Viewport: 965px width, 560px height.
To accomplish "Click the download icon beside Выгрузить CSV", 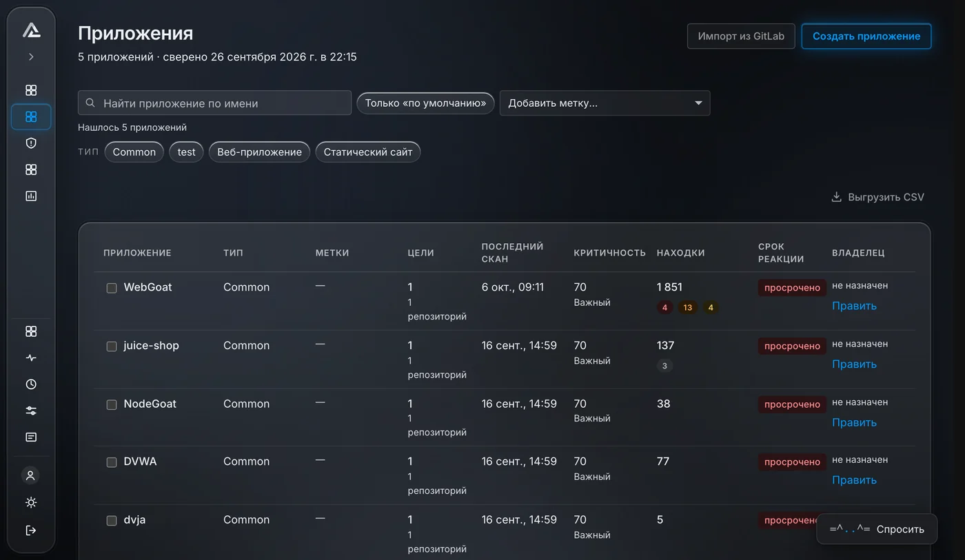I will [x=837, y=197].
